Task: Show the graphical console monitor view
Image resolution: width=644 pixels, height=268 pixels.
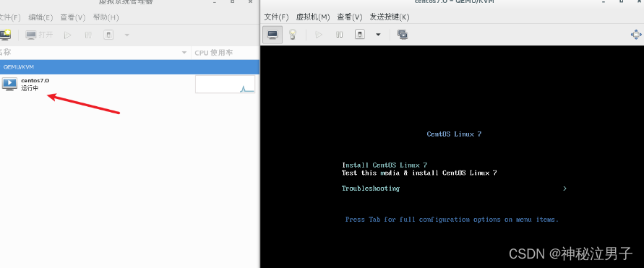Action: 272,35
